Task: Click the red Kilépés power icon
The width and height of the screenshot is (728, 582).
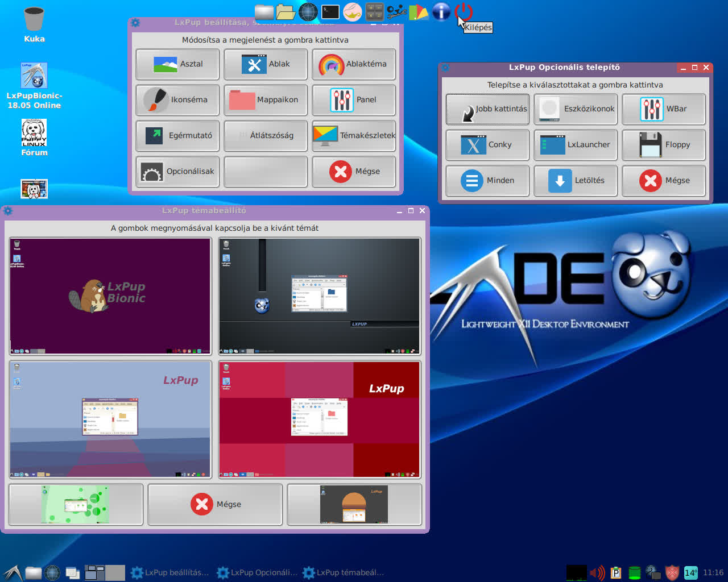Action: 464,11
